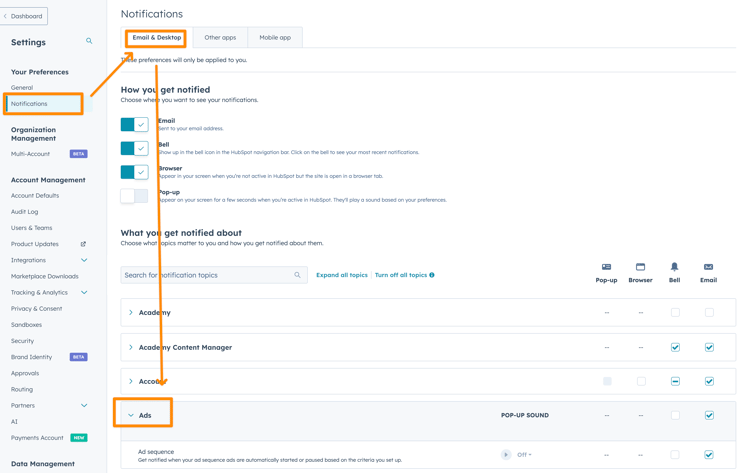
Task: Open Marketplace Downloads in sidebar
Action: click(45, 277)
